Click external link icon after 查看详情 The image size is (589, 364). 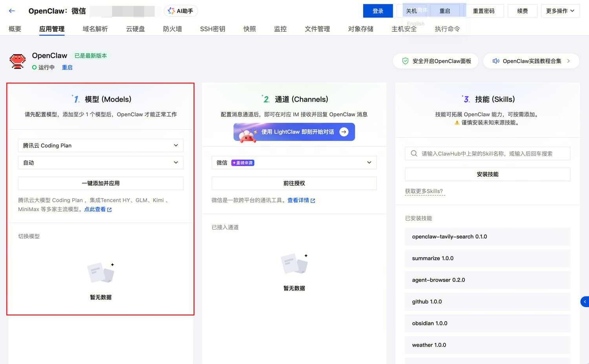tap(313, 200)
